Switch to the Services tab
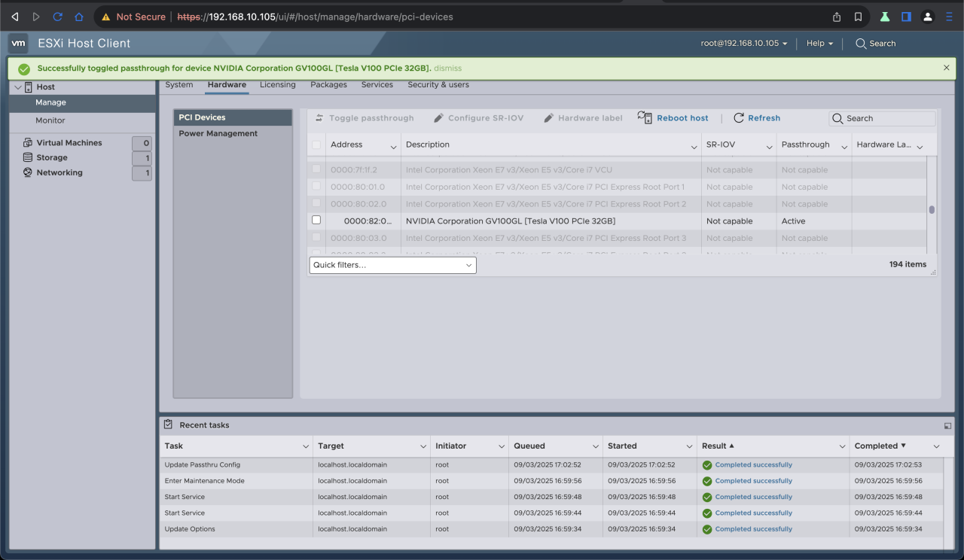Image resolution: width=964 pixels, height=560 pixels. tap(377, 84)
